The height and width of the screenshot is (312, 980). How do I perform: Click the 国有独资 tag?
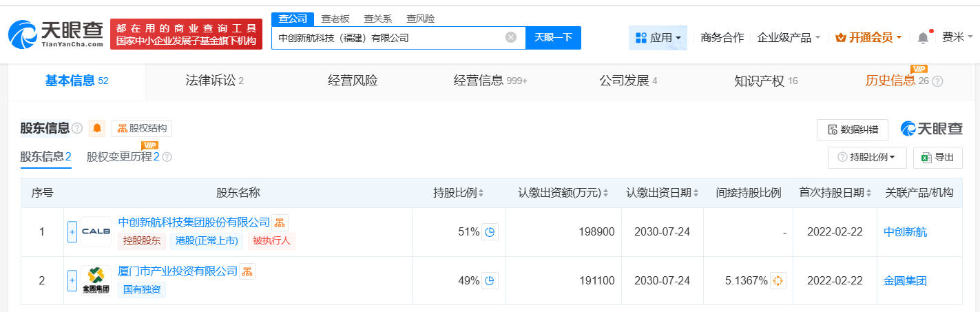142,289
